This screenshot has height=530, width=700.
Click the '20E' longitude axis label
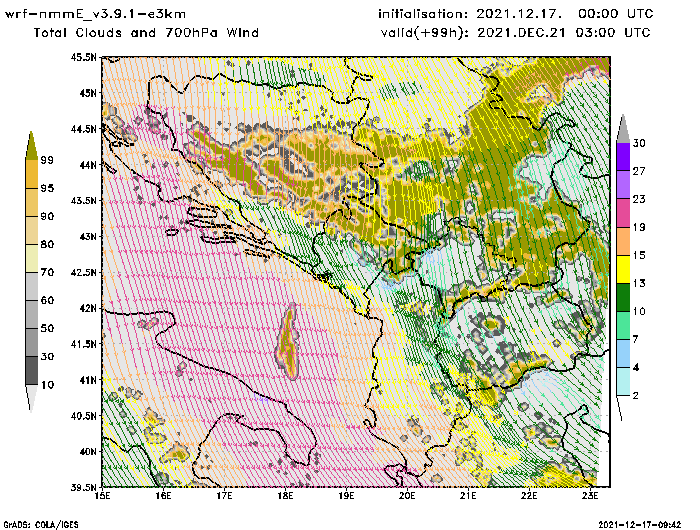coord(407,496)
